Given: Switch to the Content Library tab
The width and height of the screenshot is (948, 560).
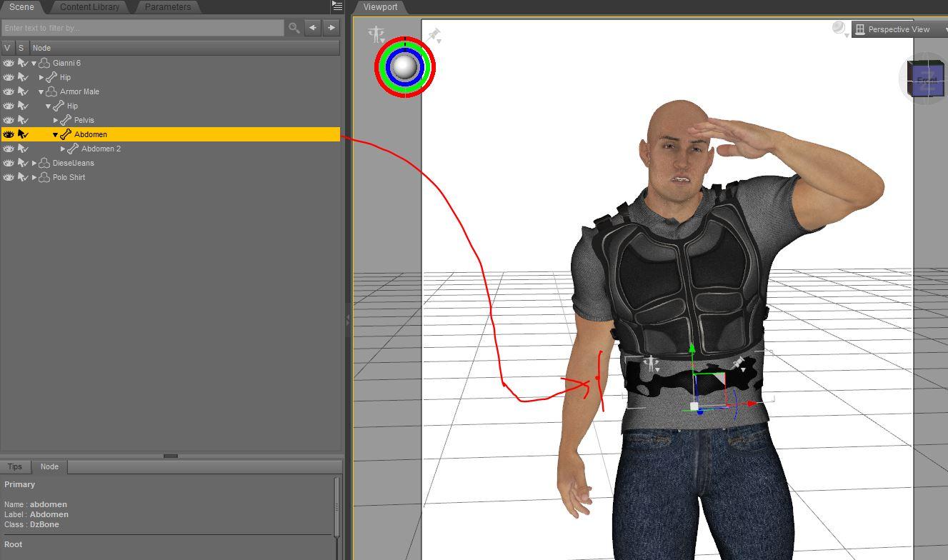Looking at the screenshot, I should (x=89, y=6).
